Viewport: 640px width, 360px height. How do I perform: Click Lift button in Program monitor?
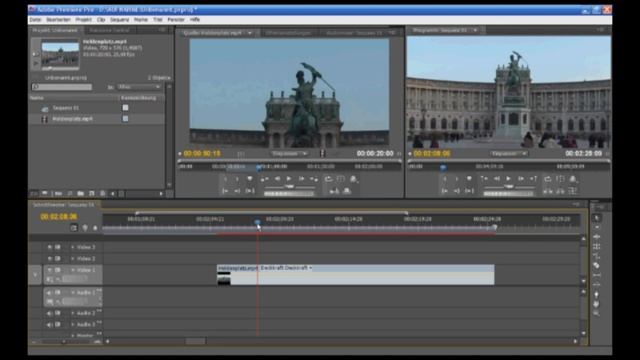click(548, 191)
